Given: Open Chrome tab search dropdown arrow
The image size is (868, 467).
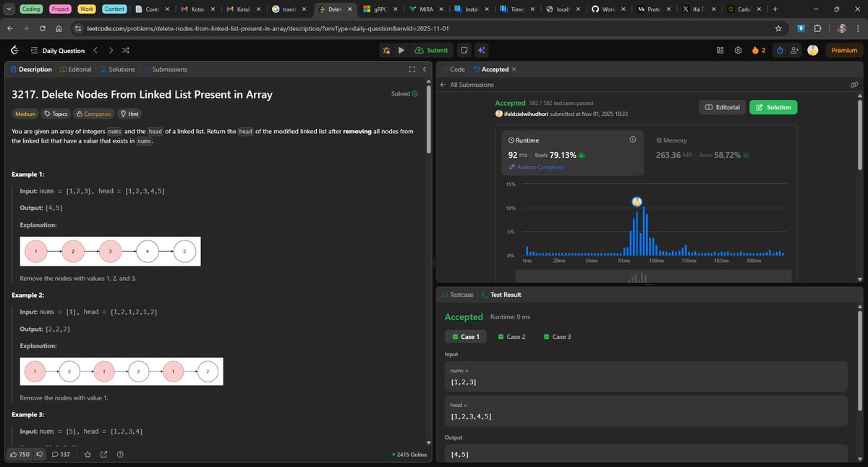Looking at the screenshot, I should click(x=9, y=9).
